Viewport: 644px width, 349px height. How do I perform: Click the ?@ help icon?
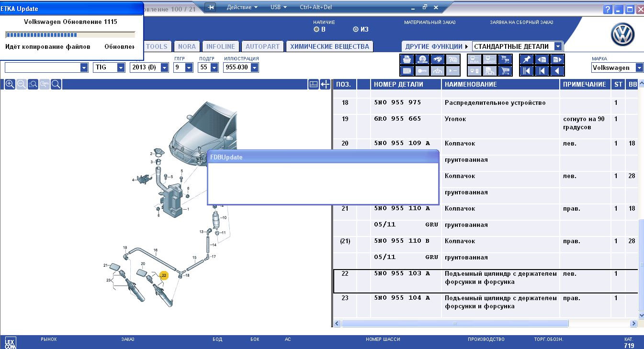[453, 59]
